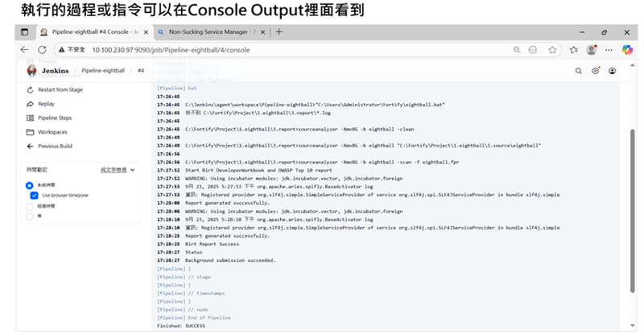Open the favorites list icon
This screenshot has width=644, height=332.
pos(574,50)
